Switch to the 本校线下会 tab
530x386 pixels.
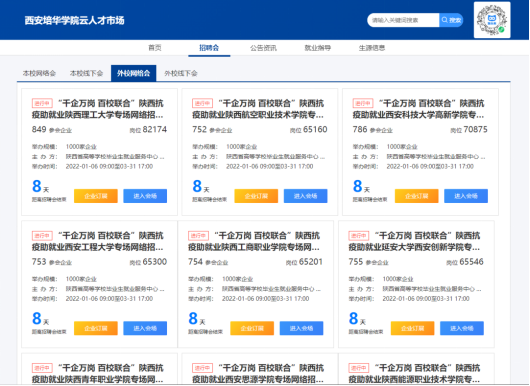(x=87, y=73)
